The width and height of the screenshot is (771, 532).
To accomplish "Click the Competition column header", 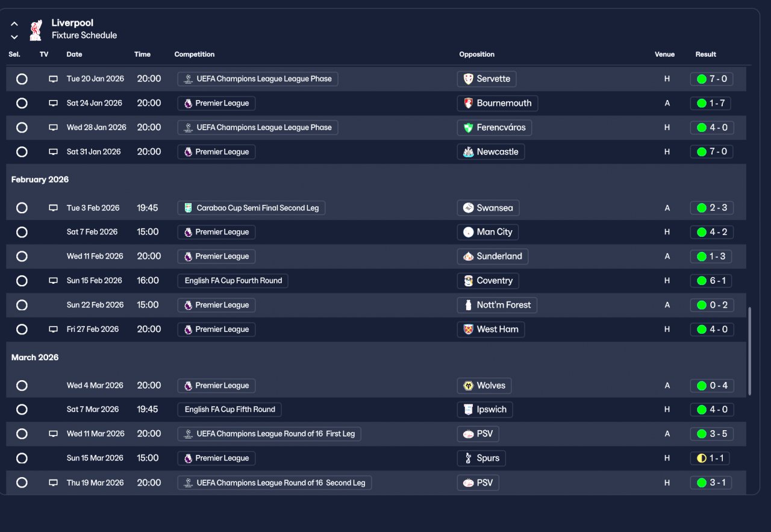I will tap(195, 54).
